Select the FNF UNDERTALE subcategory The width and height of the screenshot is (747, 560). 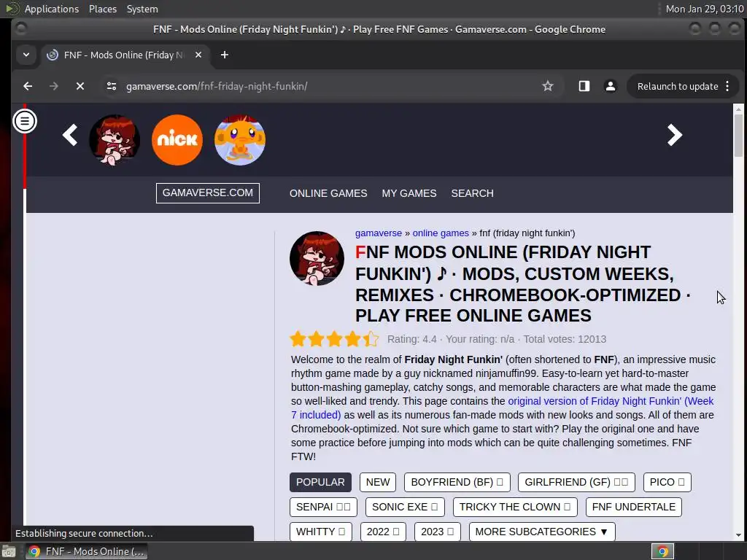tap(634, 507)
